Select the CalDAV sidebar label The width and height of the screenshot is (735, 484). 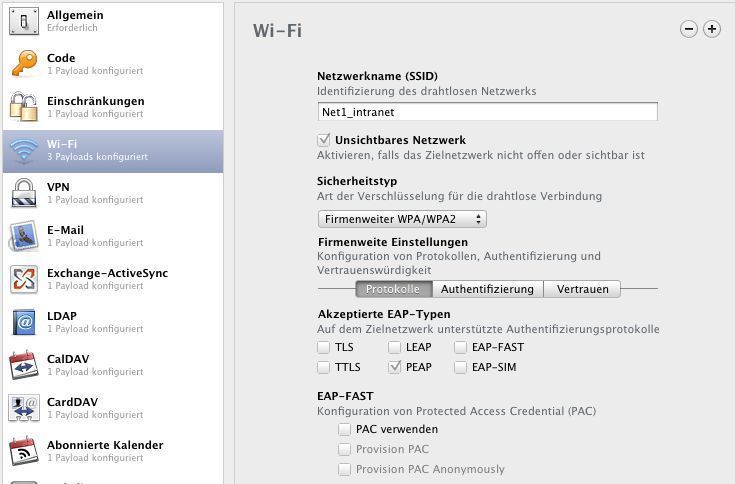tap(68, 359)
